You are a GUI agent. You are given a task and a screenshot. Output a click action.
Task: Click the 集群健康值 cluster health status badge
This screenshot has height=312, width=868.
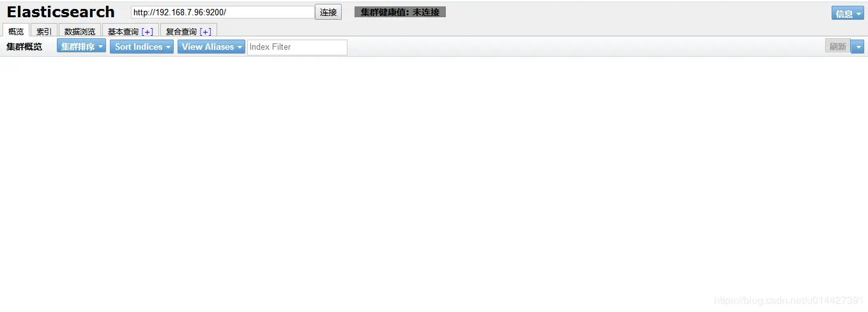pyautogui.click(x=400, y=12)
